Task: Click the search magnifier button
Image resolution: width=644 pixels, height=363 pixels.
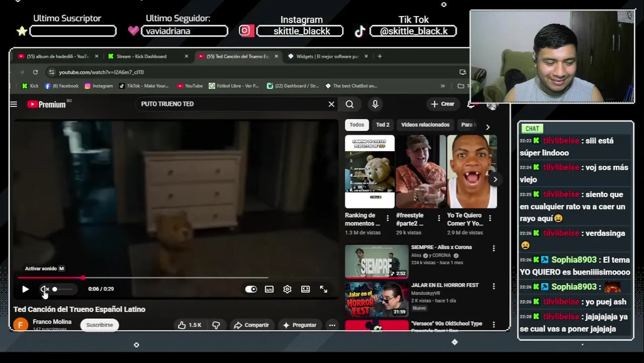Action: click(x=350, y=104)
